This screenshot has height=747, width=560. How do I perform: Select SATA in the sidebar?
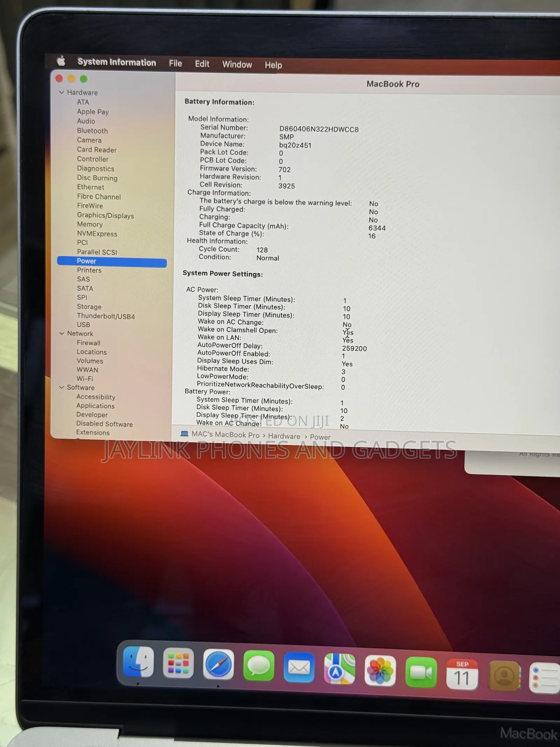point(85,288)
